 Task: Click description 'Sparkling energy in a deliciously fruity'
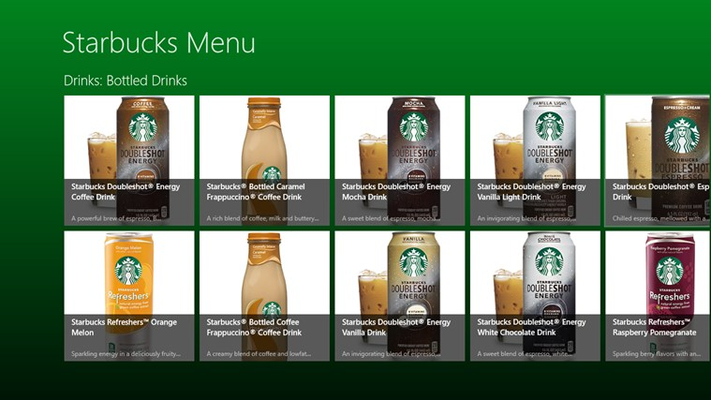[126, 354]
